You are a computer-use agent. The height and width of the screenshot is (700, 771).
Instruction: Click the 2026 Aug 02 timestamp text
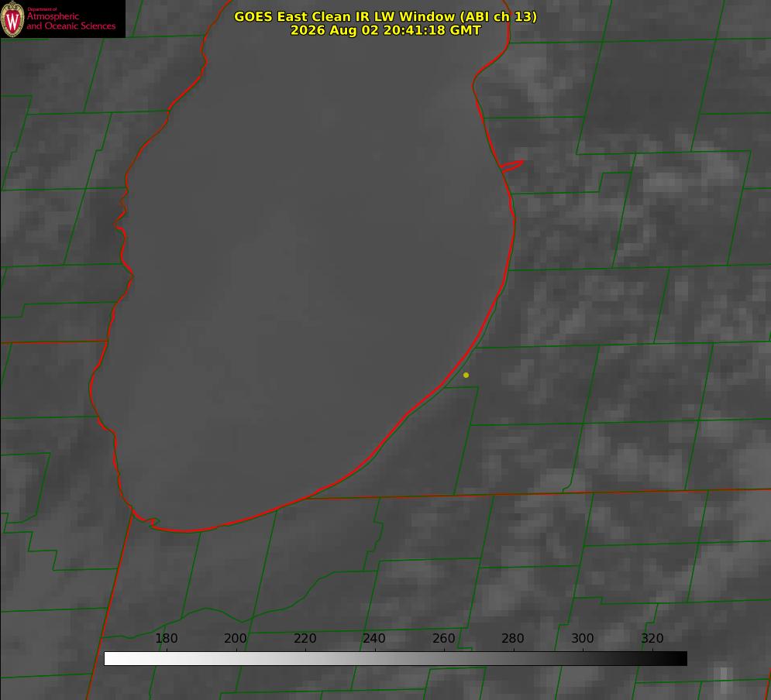pos(386,30)
